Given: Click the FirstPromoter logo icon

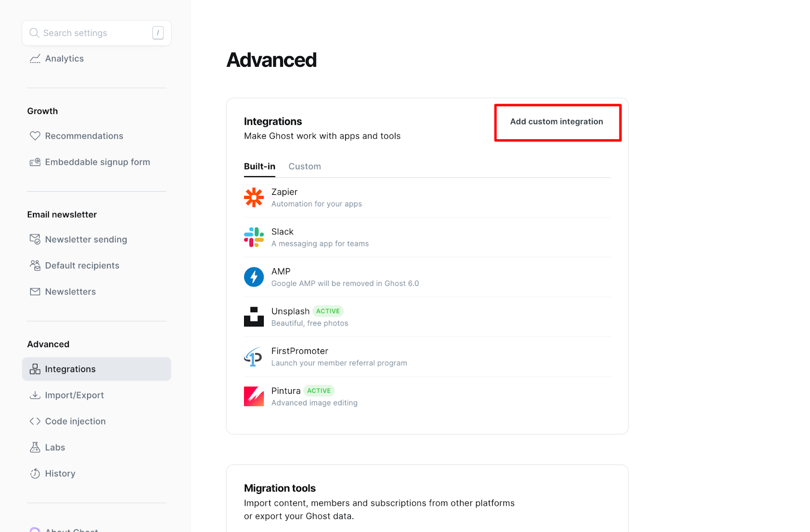Looking at the screenshot, I should click(x=254, y=356).
